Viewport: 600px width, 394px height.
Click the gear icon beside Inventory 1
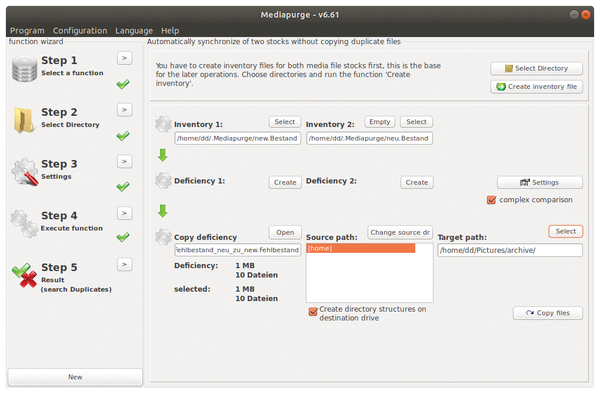pyautogui.click(x=163, y=124)
